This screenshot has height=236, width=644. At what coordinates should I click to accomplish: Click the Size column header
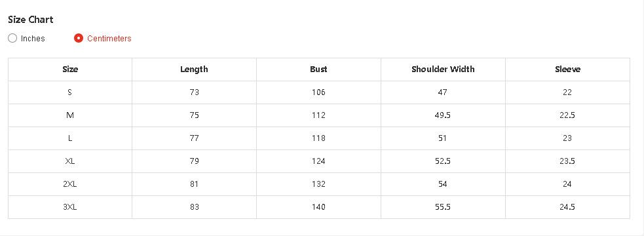pyautogui.click(x=70, y=69)
